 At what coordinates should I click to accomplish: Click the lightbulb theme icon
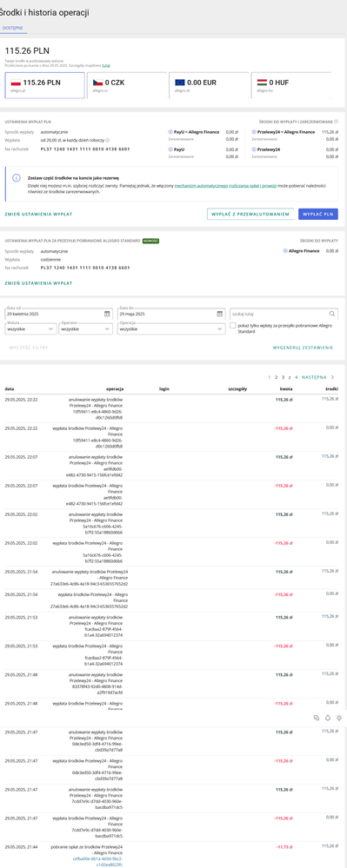tap(338, 718)
